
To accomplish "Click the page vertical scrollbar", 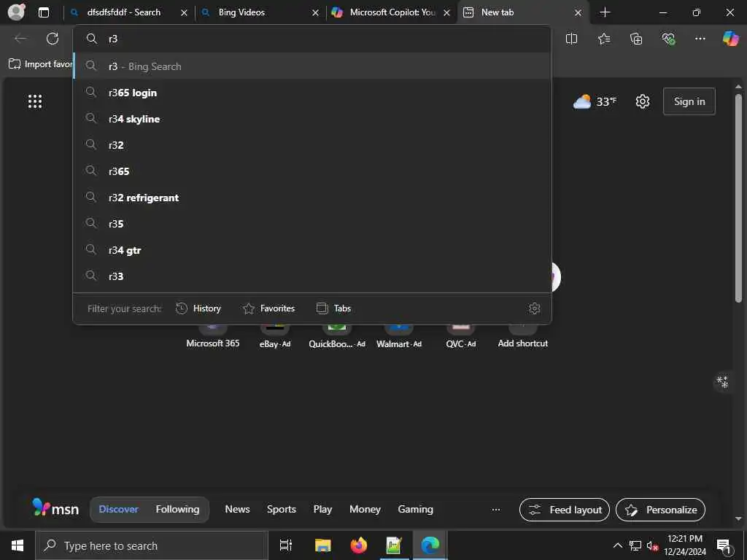I will coord(738,198).
